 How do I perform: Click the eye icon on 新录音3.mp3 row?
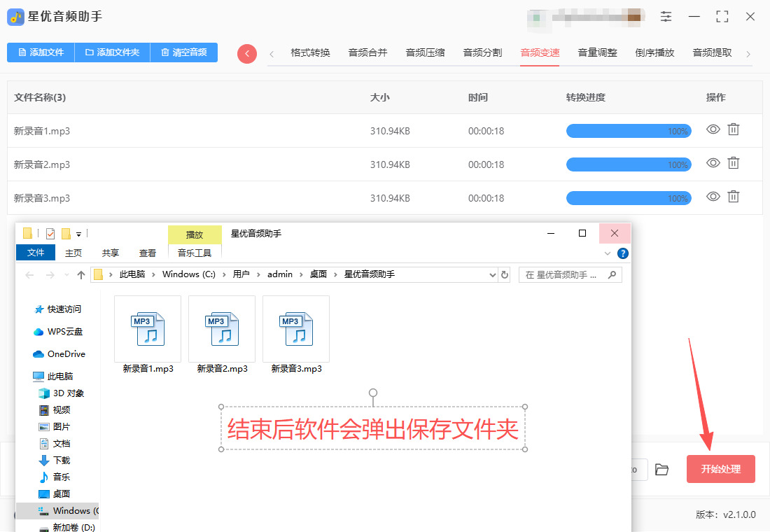pos(713,197)
